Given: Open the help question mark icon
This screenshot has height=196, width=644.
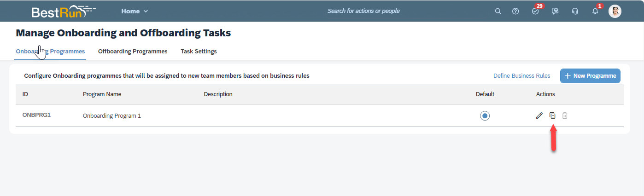Looking at the screenshot, I should pyautogui.click(x=515, y=12).
